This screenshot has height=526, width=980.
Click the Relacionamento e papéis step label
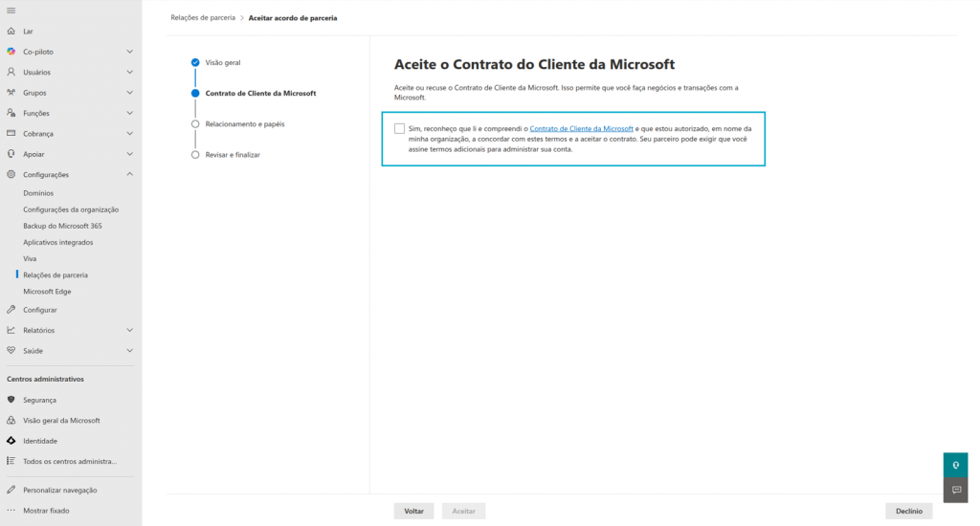245,123
